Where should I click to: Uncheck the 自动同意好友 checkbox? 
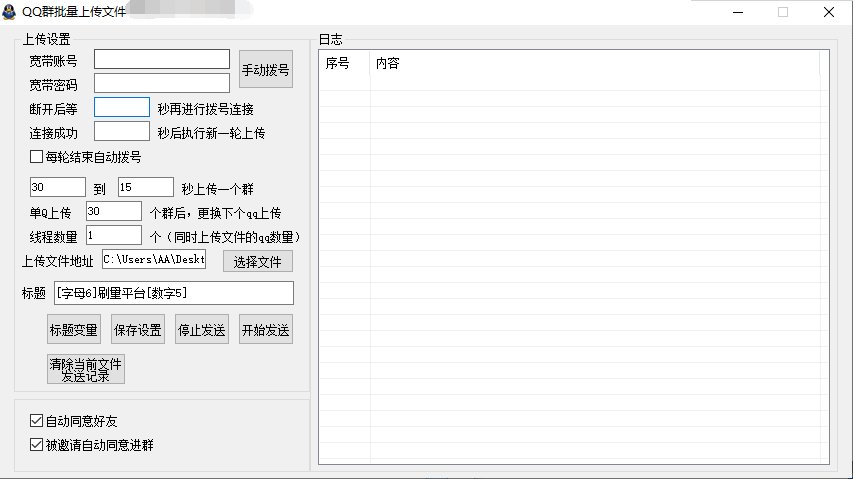pyautogui.click(x=36, y=420)
